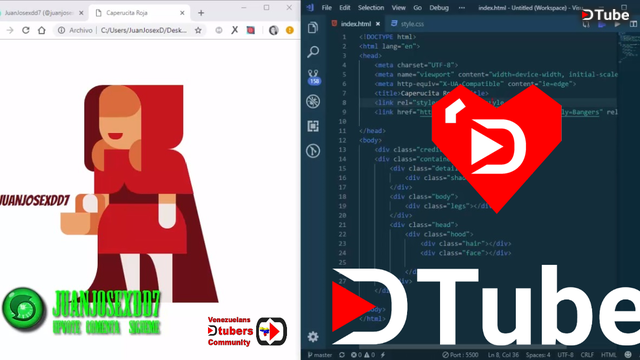The image size is (640, 360).
Task: Click the editor minimap
Action: pyautogui.click(x=629, y=47)
